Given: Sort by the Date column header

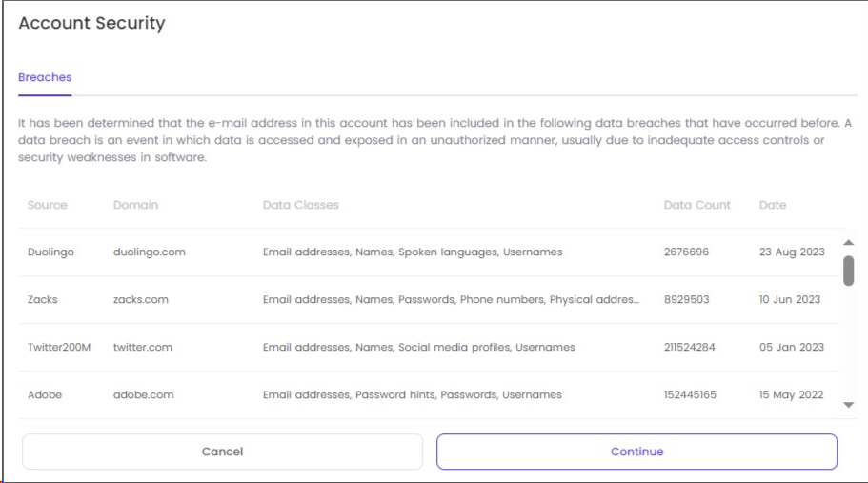Looking at the screenshot, I should pos(772,205).
